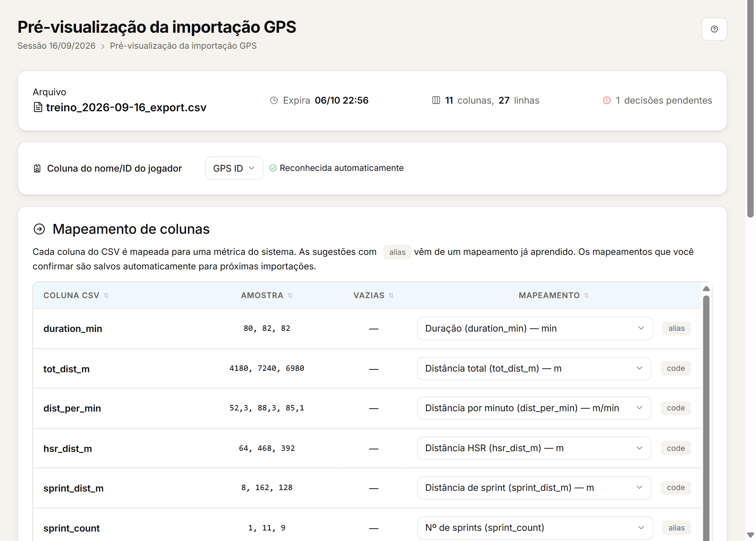Image resolution: width=756 pixels, height=541 pixels.
Task: Click the page vertical scrollbar thumb
Action: [x=750, y=109]
